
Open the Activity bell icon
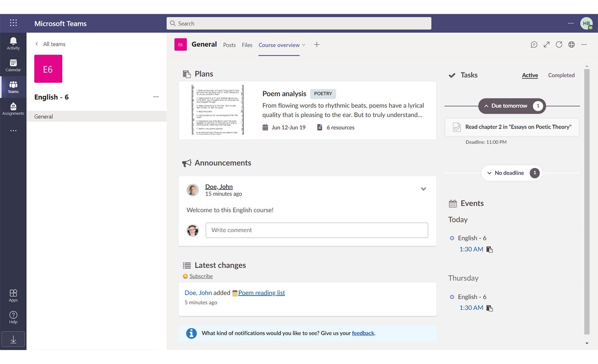tap(13, 43)
